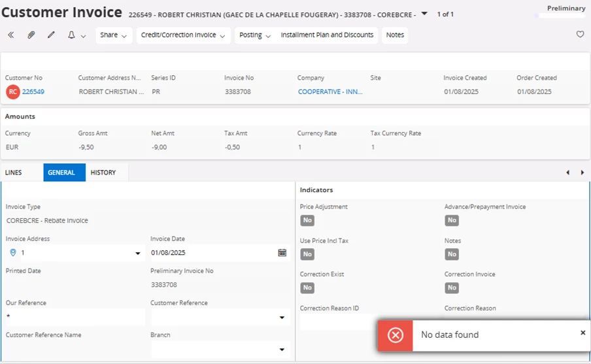Click the Correction Reason ID field
The image size is (591, 364).
click(338, 322)
